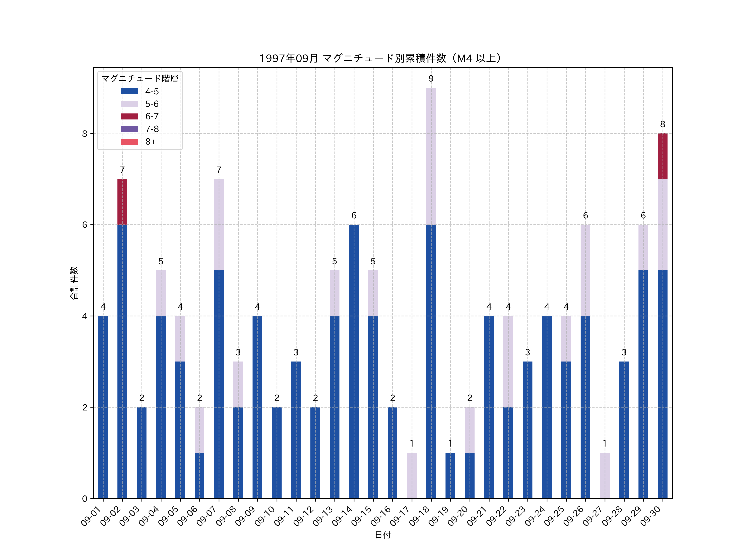This screenshot has width=747, height=560.
Task: Click the 09-18 bar's value label 9
Action: click(431, 79)
